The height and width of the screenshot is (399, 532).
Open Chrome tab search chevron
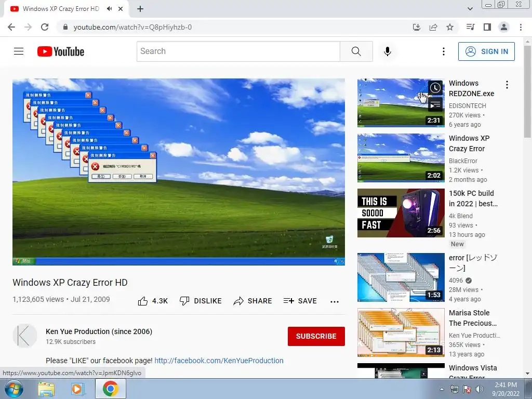(x=470, y=9)
